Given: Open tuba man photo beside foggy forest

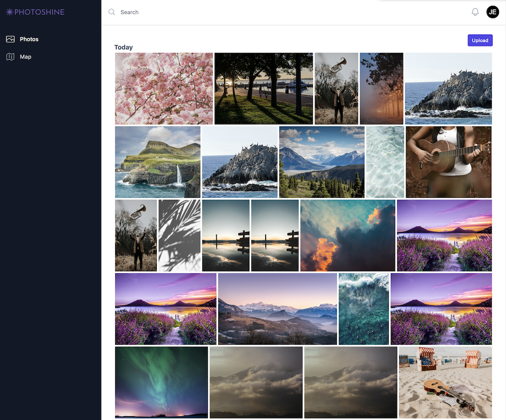Looking at the screenshot, I should pos(336,89).
